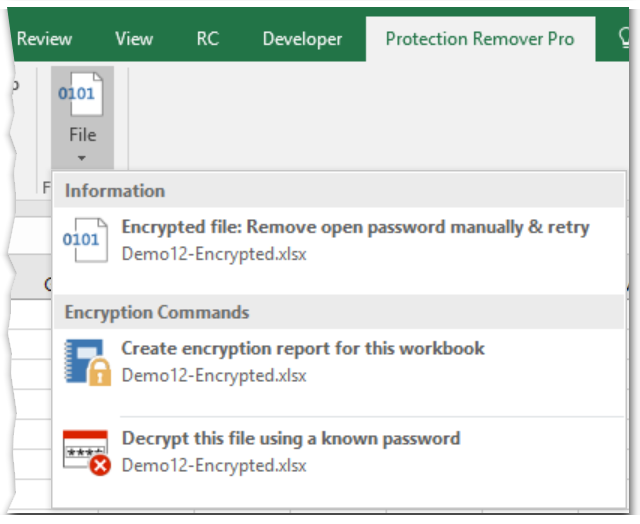Click the 0101 document icon under Information
The height and width of the screenshot is (524, 640).
pos(85,240)
